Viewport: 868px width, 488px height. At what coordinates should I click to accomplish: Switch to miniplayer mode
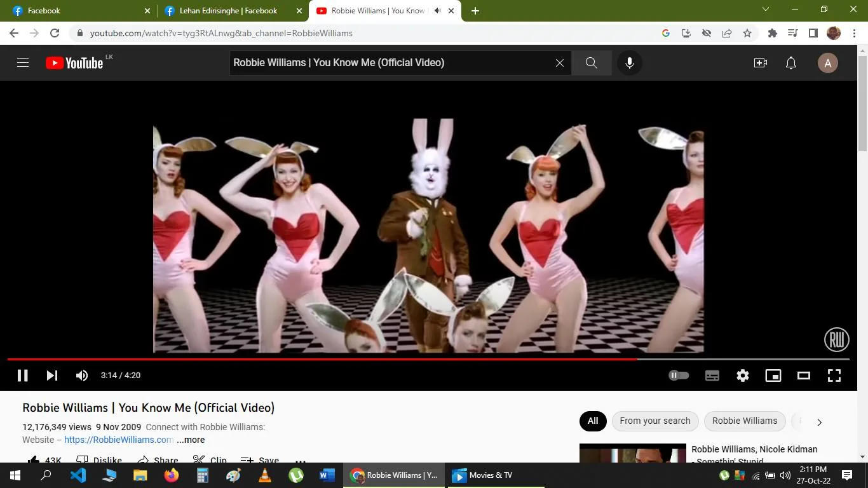click(x=773, y=376)
